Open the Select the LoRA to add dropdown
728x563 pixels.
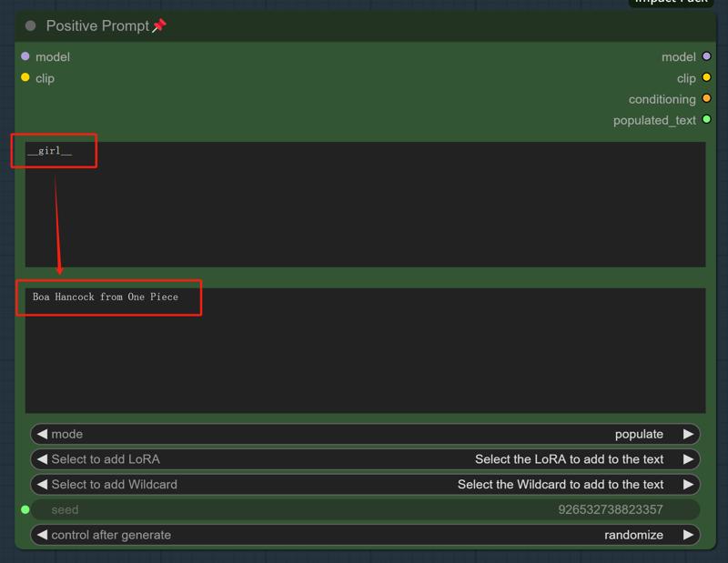[365, 459]
